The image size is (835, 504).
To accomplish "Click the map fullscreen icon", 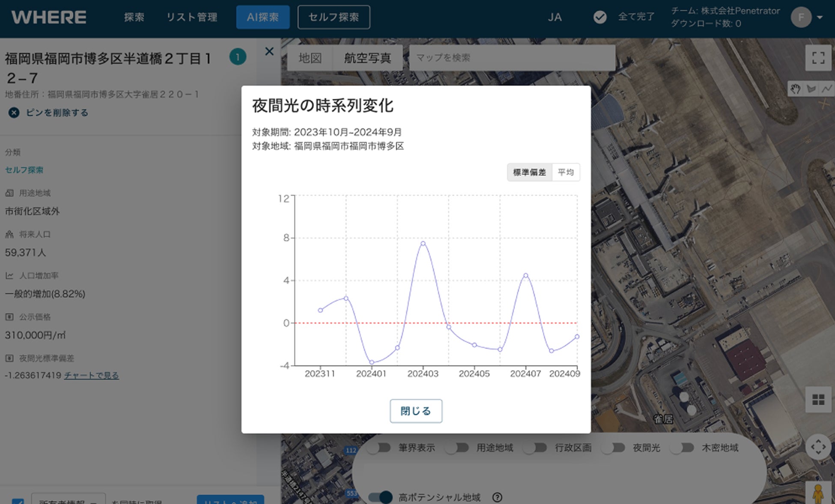I will tap(818, 58).
